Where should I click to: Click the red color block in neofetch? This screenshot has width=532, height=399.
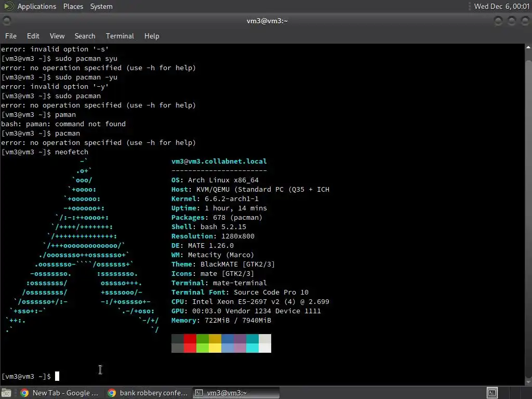tap(190, 343)
